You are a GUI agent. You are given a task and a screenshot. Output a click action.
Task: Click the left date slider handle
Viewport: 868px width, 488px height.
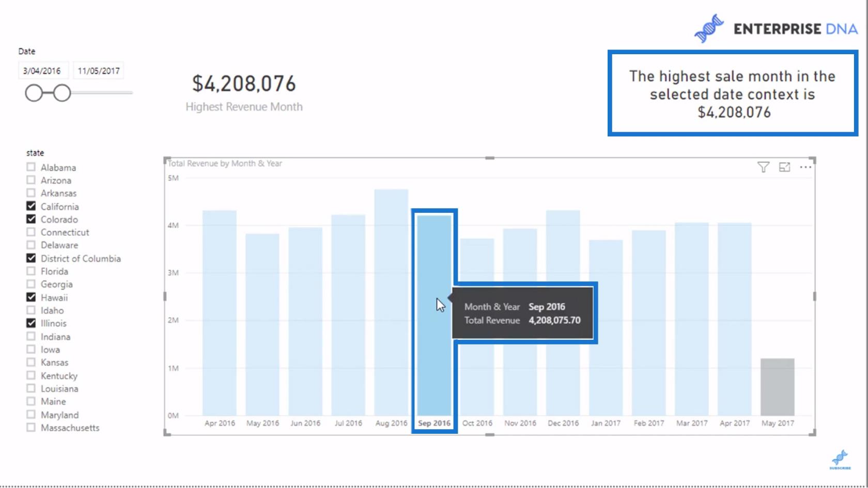click(34, 93)
